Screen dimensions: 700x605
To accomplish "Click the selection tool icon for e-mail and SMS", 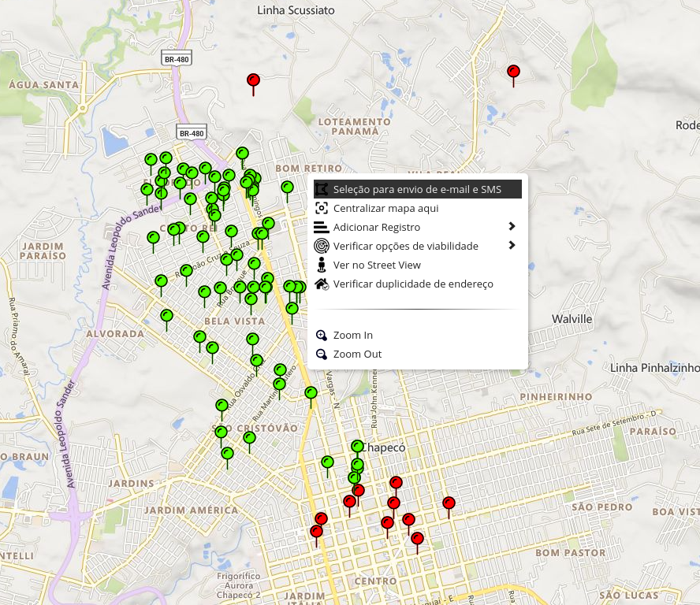I will click(322, 189).
